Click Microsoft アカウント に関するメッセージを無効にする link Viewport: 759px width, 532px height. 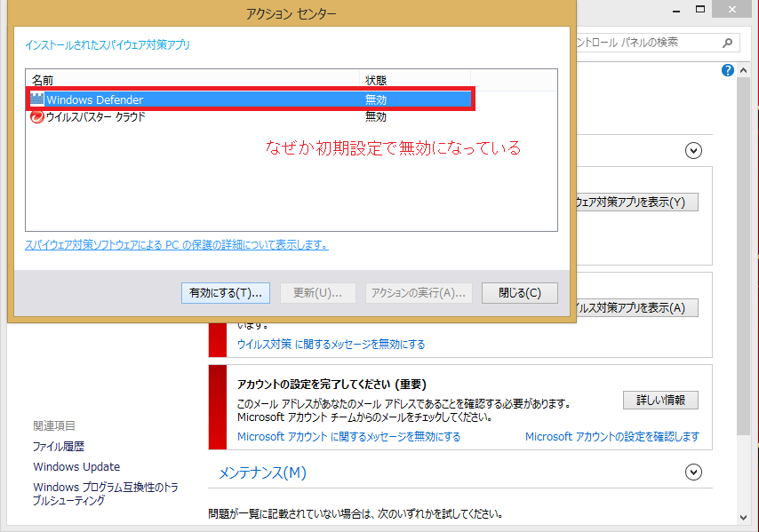point(348,437)
